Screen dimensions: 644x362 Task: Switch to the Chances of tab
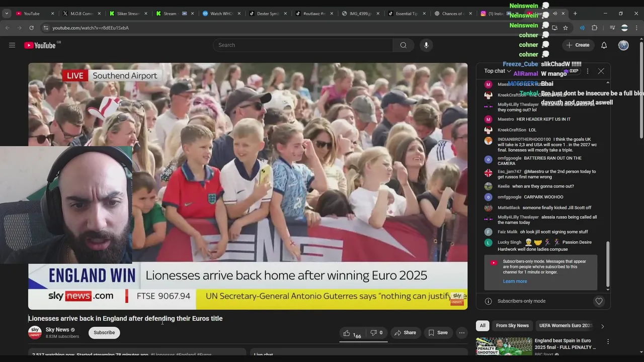pyautogui.click(x=452, y=14)
